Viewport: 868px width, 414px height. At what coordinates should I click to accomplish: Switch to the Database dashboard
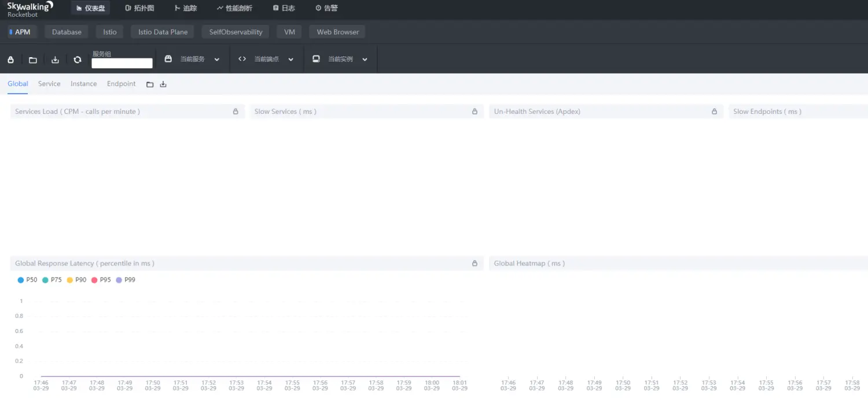tap(67, 32)
